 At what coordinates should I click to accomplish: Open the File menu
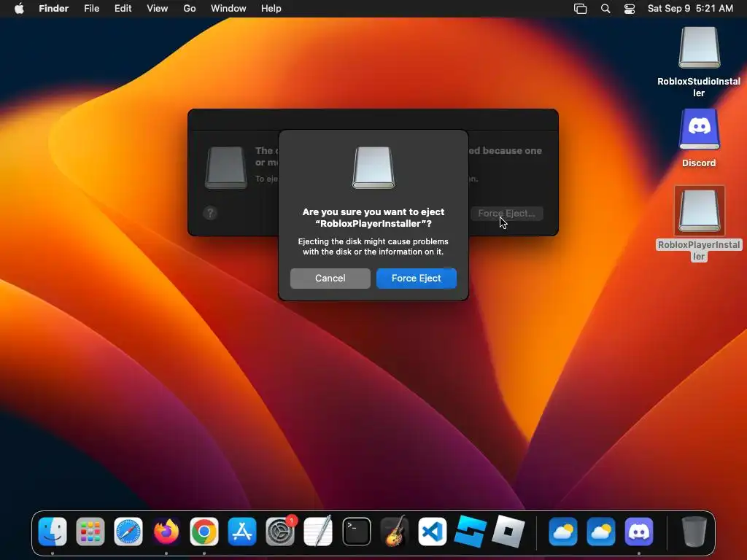(x=91, y=9)
